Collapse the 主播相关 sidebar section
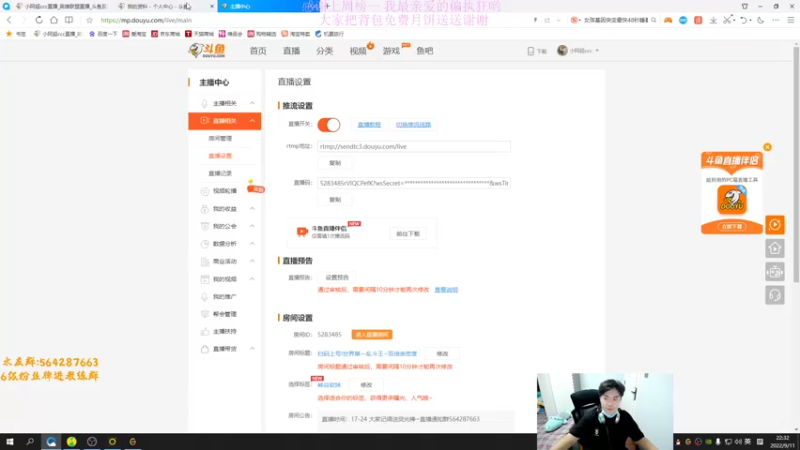This screenshot has height=450, width=800. pos(252,103)
